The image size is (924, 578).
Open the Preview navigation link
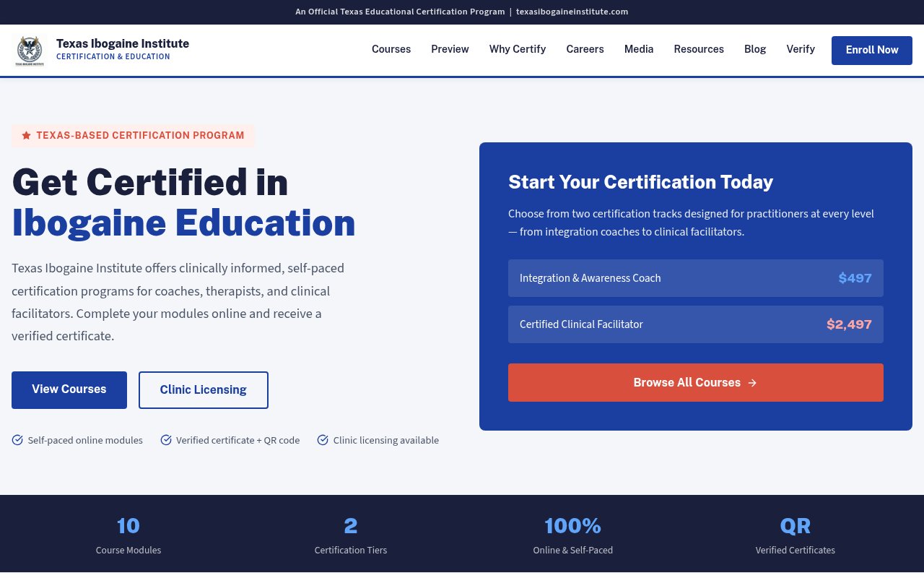point(450,49)
